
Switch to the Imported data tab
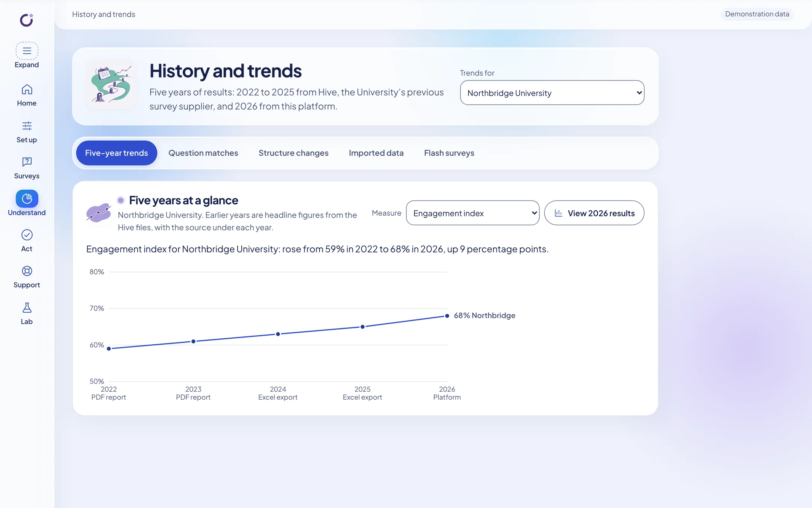376,153
